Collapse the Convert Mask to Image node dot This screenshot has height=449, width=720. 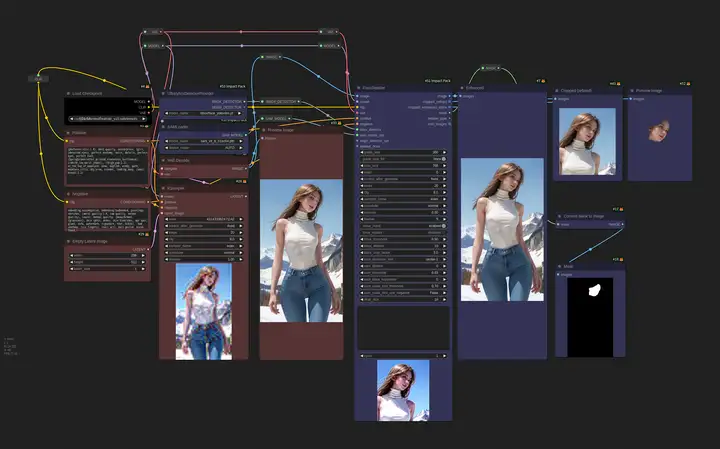pyautogui.click(x=559, y=216)
